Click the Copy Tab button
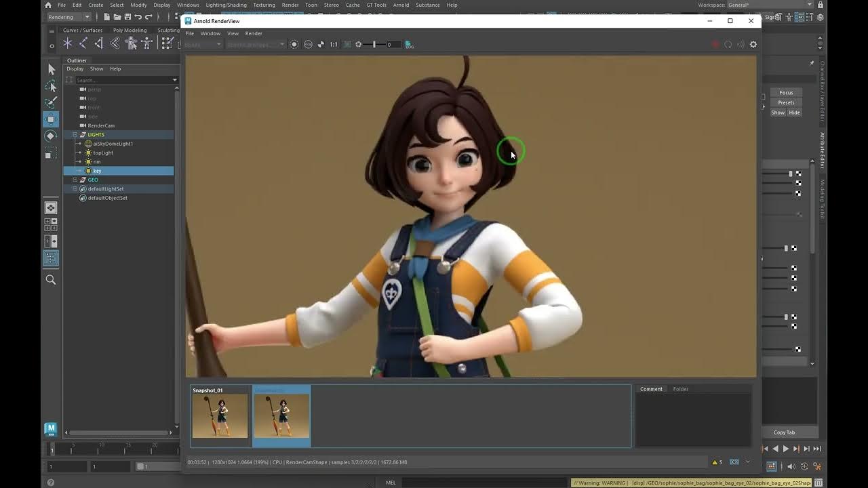The image size is (868, 488). tap(784, 432)
